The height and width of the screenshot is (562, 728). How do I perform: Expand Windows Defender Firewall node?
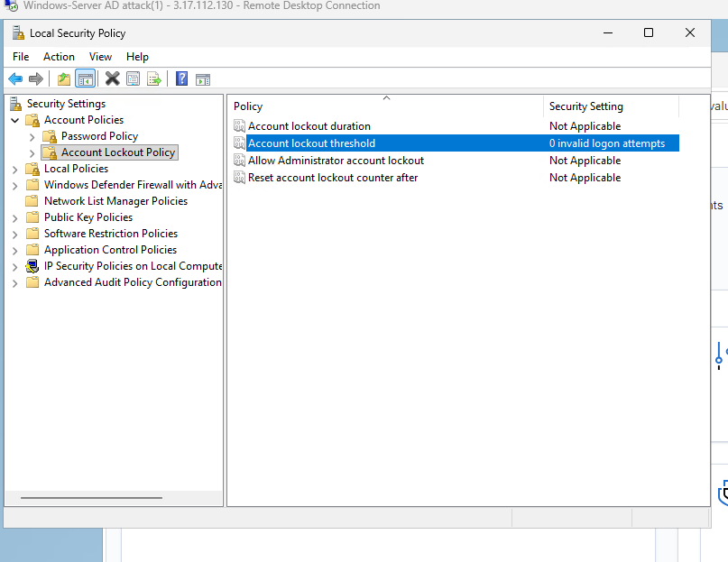pos(14,186)
